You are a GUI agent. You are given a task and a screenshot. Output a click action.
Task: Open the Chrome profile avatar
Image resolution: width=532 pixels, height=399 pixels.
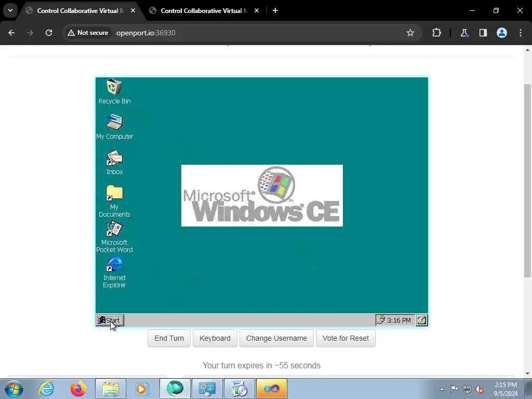click(x=501, y=33)
